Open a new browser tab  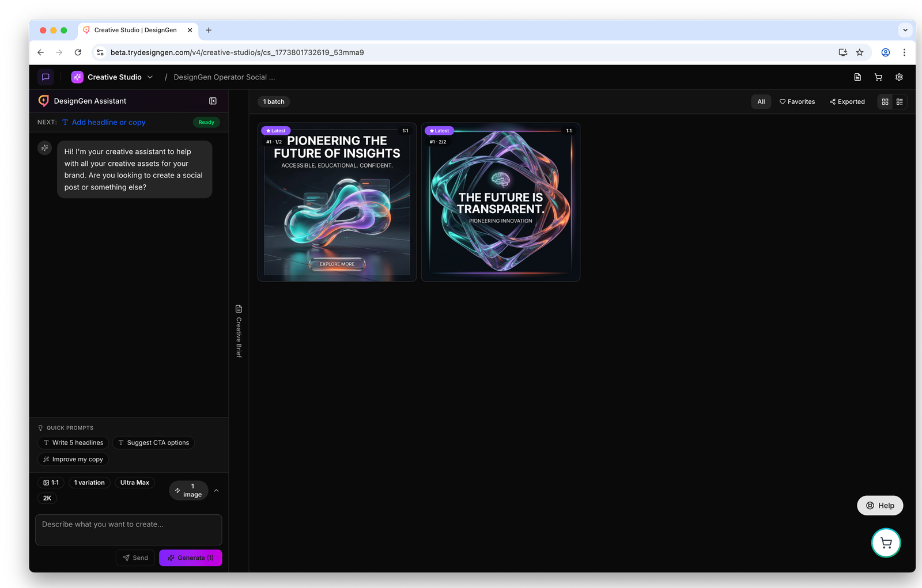coord(209,30)
